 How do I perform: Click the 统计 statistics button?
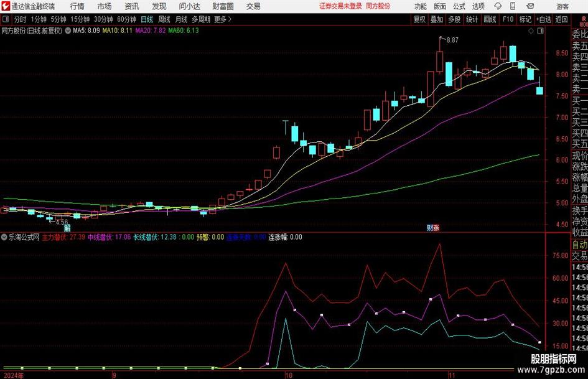coord(472,19)
